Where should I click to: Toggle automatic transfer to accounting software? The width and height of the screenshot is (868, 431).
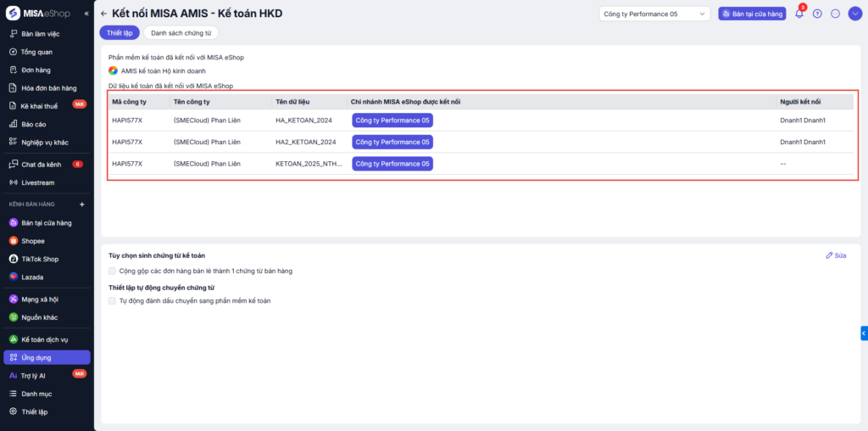(113, 300)
